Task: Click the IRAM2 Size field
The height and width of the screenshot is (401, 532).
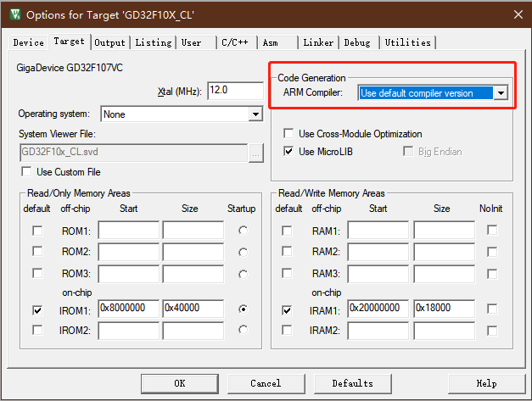Action: (444, 331)
